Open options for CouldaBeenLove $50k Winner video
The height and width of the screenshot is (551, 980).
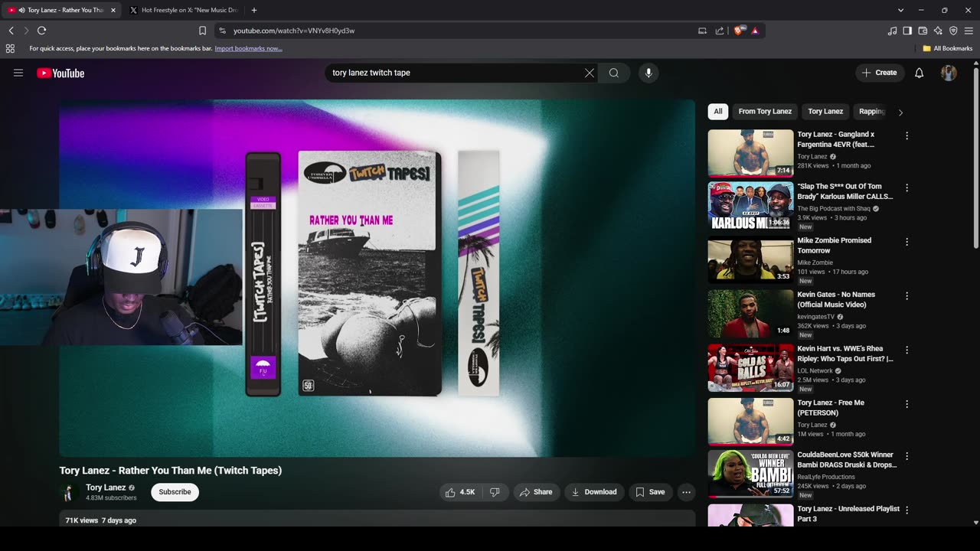coord(907,455)
